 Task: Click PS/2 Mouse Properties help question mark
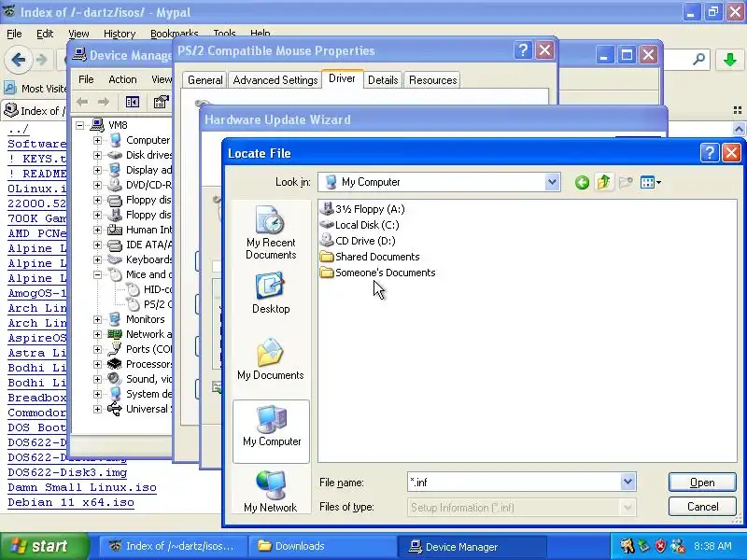pyautogui.click(x=523, y=50)
